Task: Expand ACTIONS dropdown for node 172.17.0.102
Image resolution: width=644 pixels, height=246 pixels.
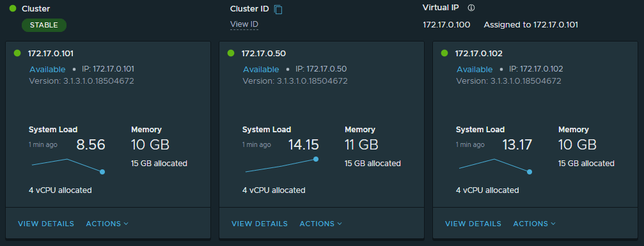Action: [535, 224]
